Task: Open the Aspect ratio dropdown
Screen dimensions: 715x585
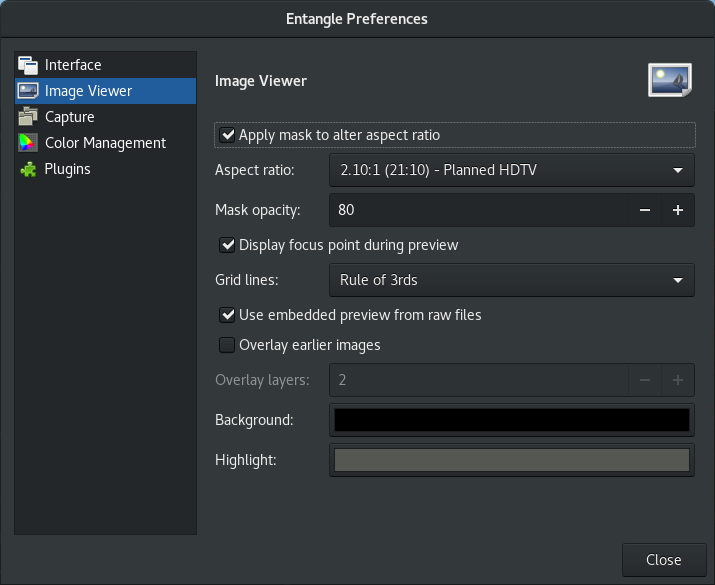Action: [x=512, y=170]
